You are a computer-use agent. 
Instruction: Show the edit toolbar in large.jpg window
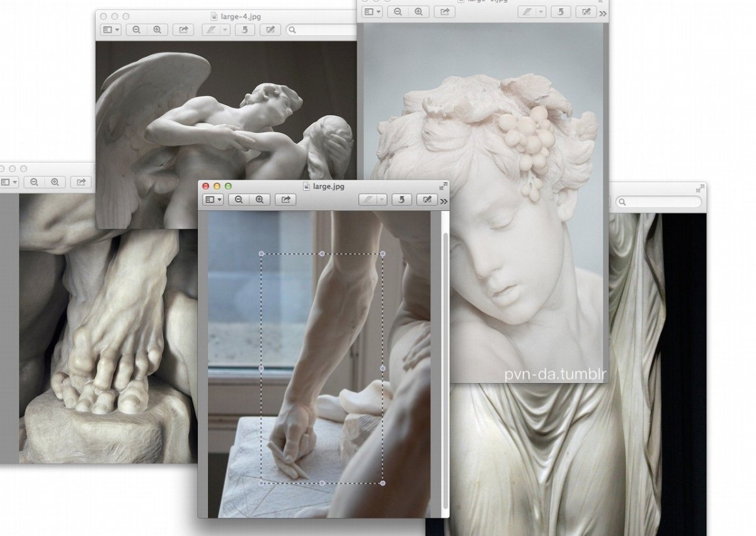point(427,200)
